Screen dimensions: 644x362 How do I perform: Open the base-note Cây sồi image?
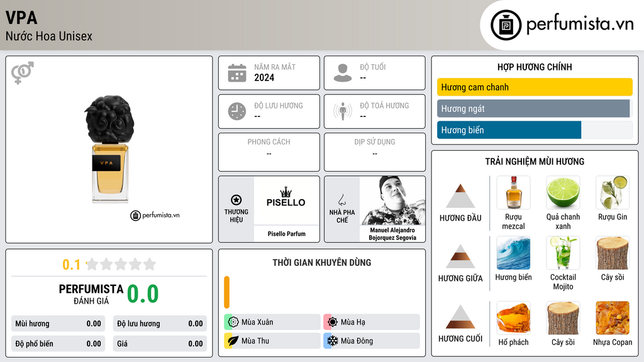coord(563,318)
